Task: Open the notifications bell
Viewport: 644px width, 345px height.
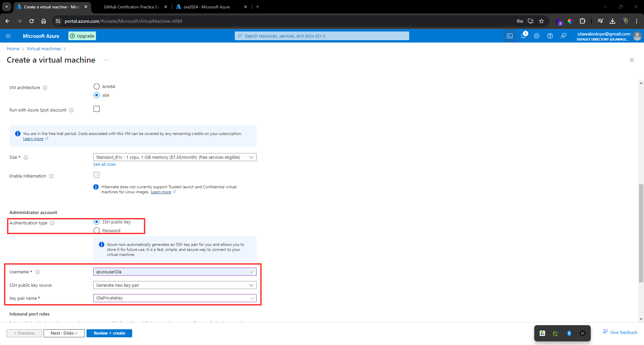Action: [523, 36]
